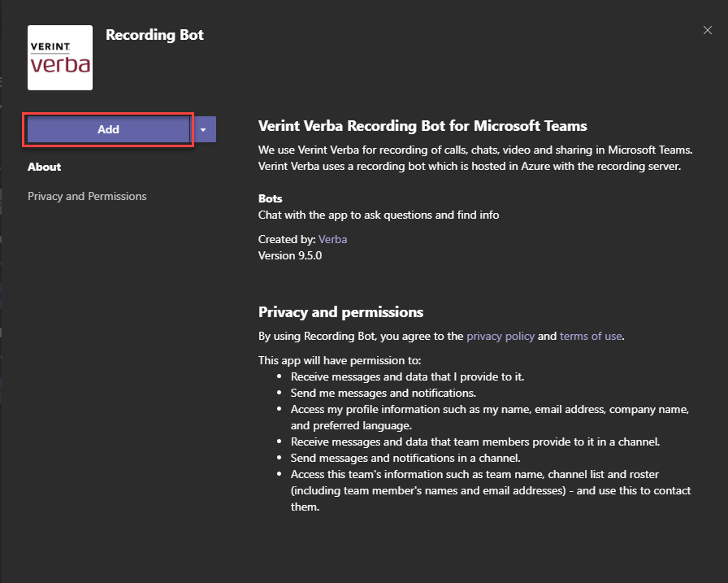
Task: Click the Verint Verba app logo
Action: point(60,57)
